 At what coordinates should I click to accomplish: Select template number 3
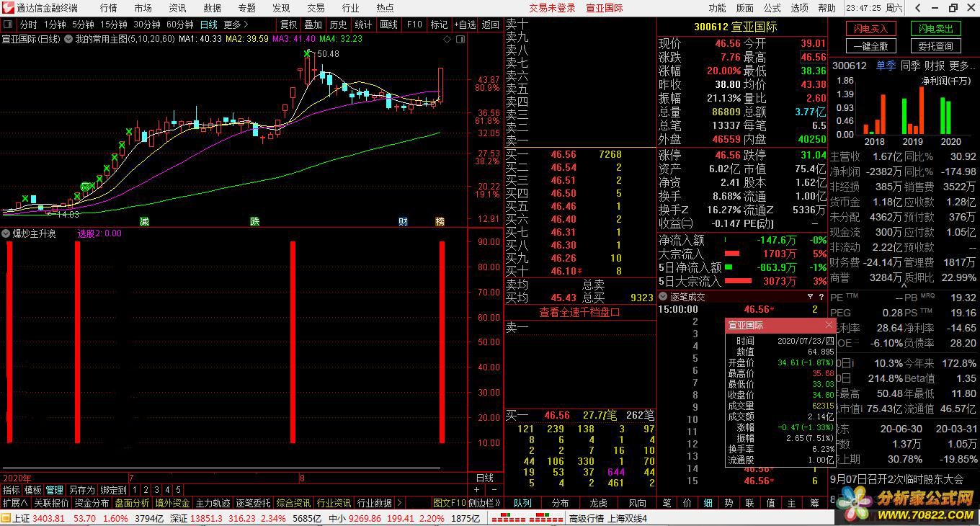click(x=156, y=490)
